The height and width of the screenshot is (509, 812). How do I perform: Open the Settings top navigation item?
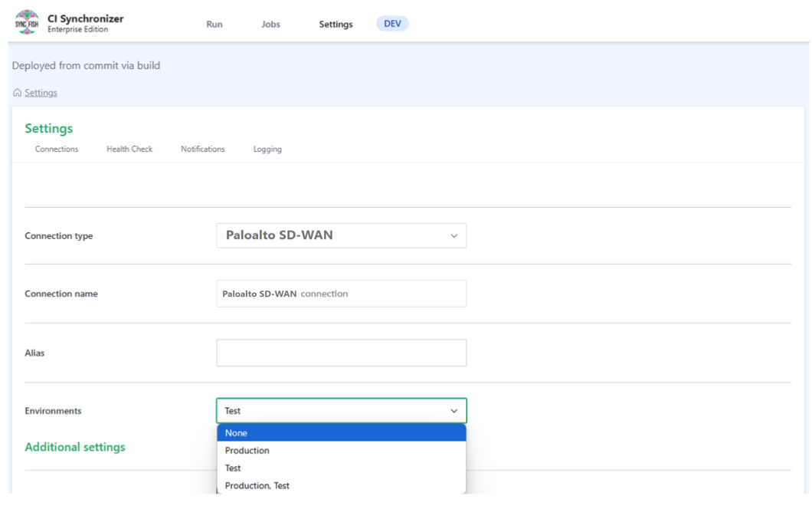pyautogui.click(x=336, y=24)
